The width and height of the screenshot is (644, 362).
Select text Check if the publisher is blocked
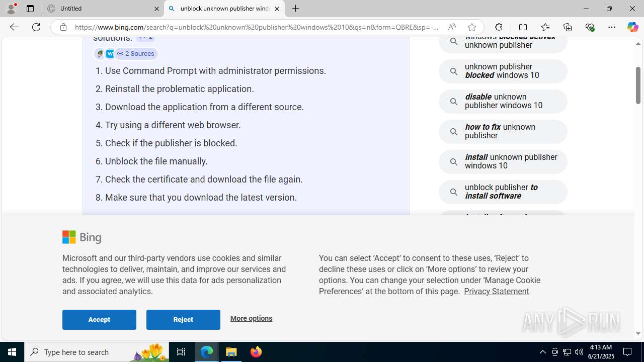point(171,143)
